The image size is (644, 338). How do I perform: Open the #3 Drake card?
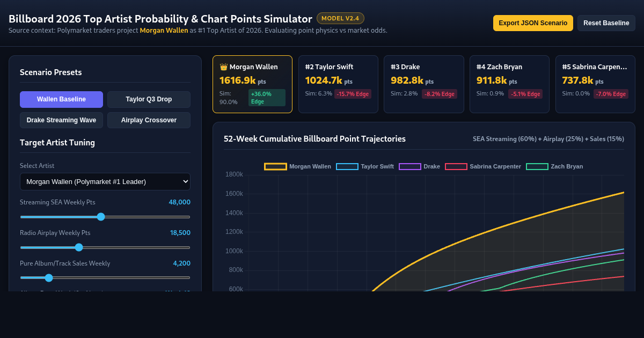click(424, 84)
